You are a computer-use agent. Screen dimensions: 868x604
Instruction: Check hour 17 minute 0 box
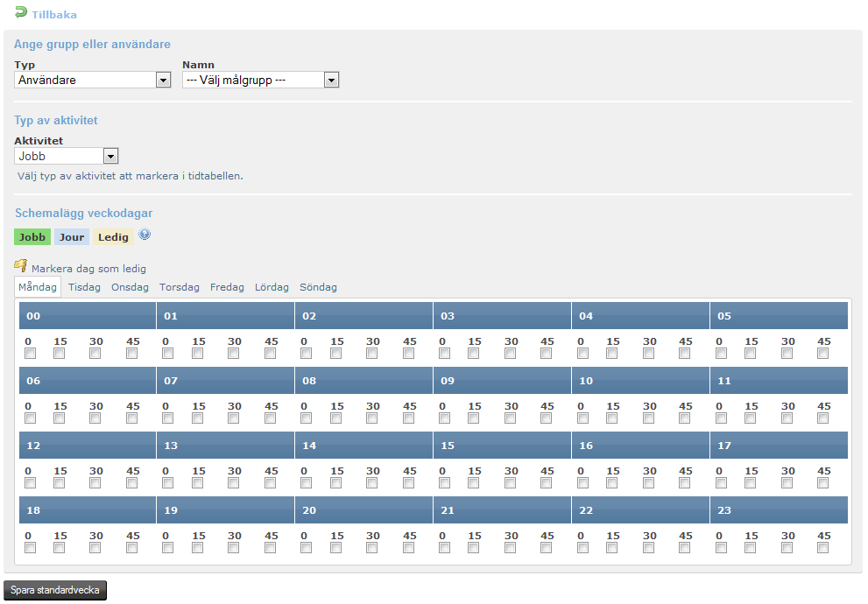click(x=722, y=483)
